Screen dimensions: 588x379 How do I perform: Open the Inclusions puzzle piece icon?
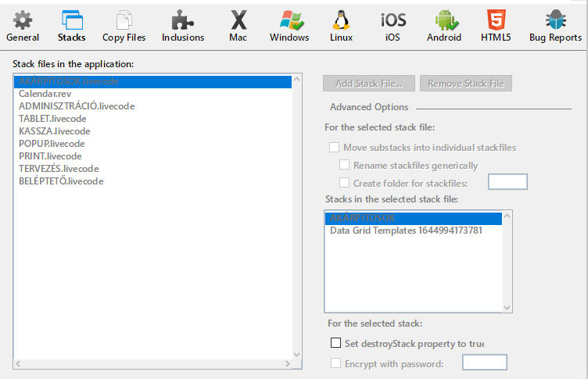click(x=183, y=21)
